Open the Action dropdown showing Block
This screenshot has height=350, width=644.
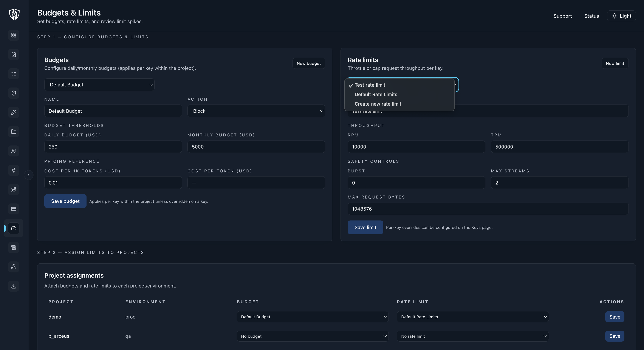(x=256, y=111)
